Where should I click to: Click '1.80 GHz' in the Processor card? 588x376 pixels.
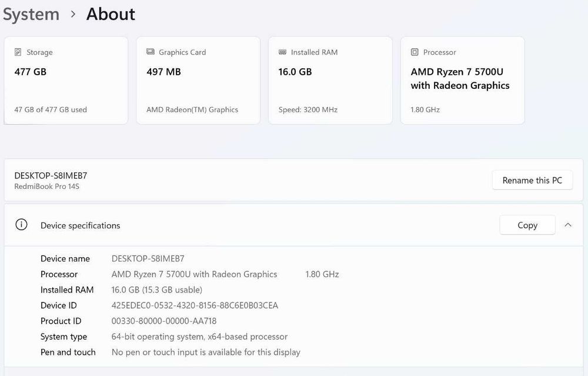pyautogui.click(x=425, y=109)
